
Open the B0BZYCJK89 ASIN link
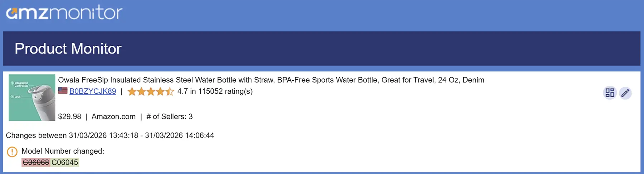coord(93,91)
